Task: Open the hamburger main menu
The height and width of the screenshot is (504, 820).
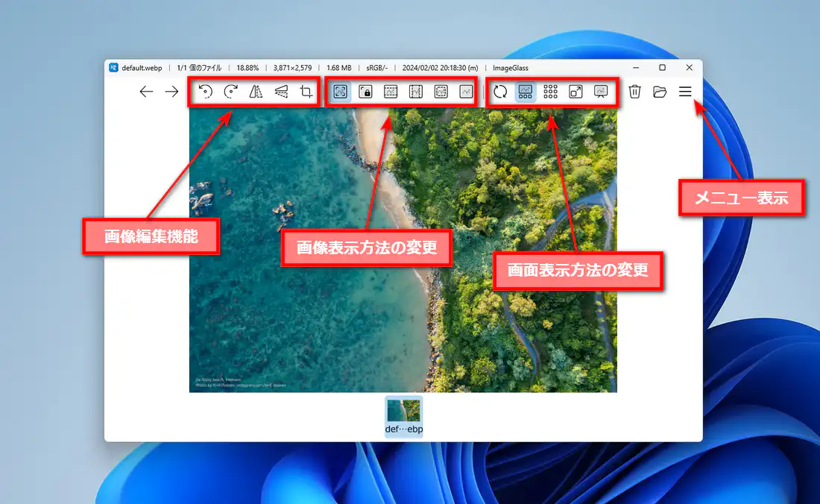Action: tap(685, 92)
